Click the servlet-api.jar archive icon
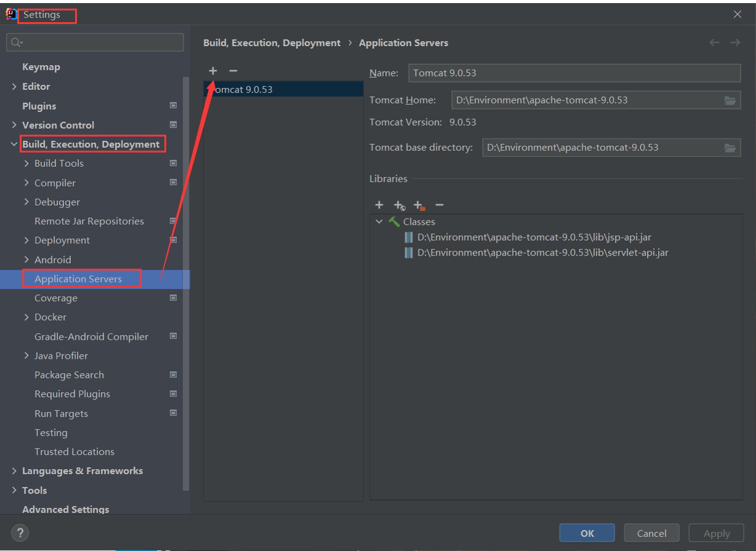 click(x=408, y=252)
